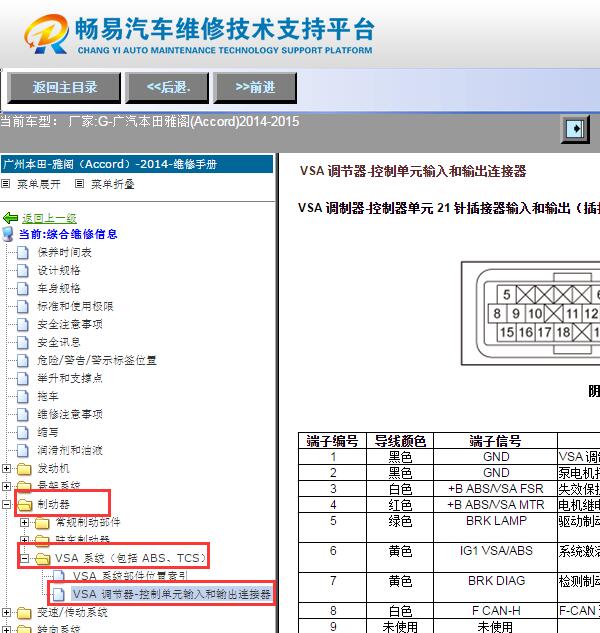Screen dimensions: 600x633
Task: Open 润滑剂和油液 page
Action: [x=70, y=450]
